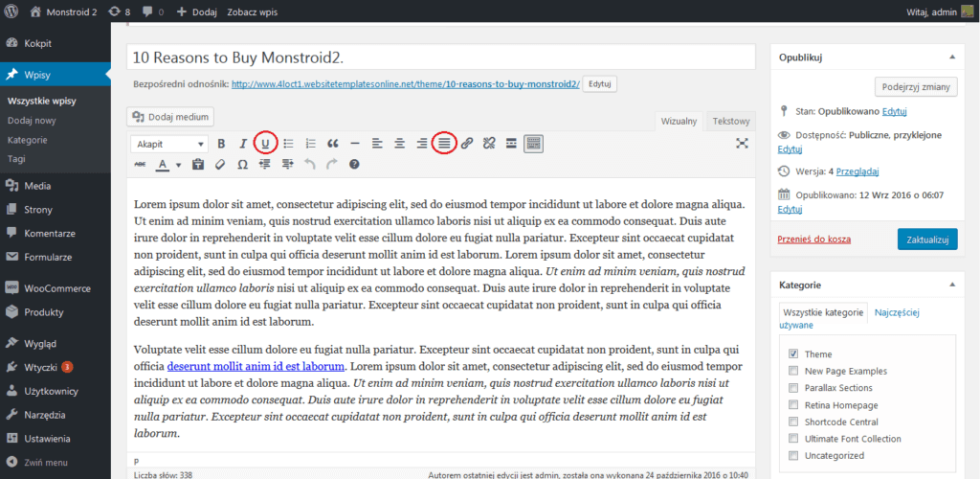Collapse menu with Zwiń menu
The image size is (980, 479).
[37, 463]
